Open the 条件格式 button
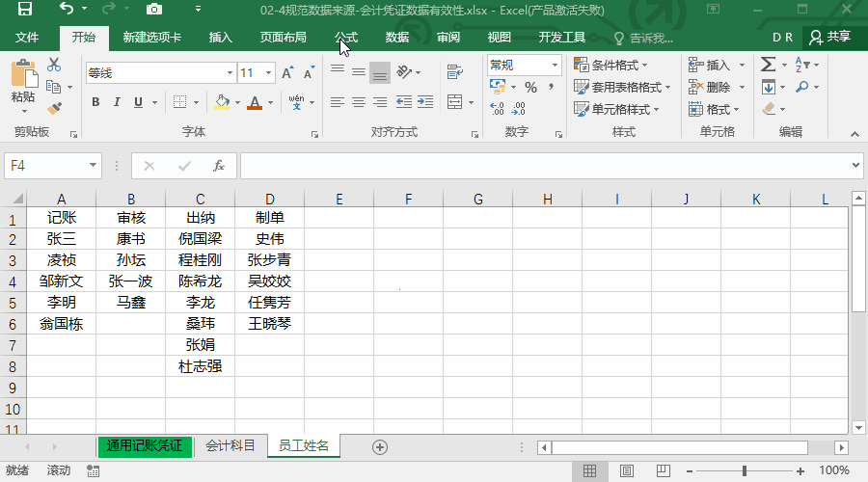 611,66
